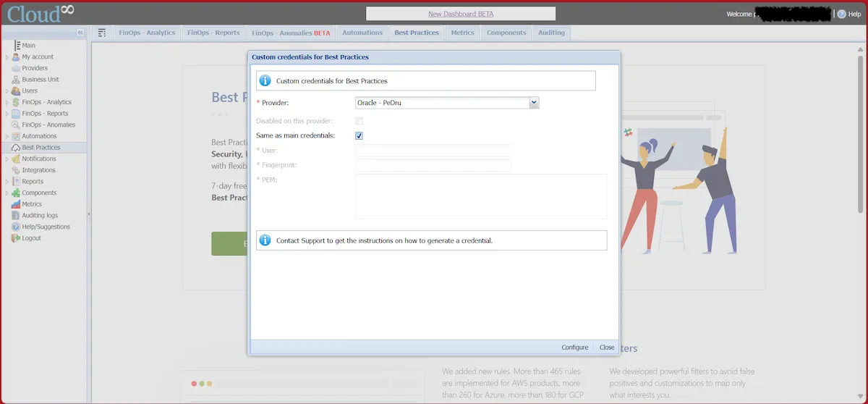Screen dimensions: 868x404
Task: Expand the Users tree node
Action: click(x=7, y=91)
